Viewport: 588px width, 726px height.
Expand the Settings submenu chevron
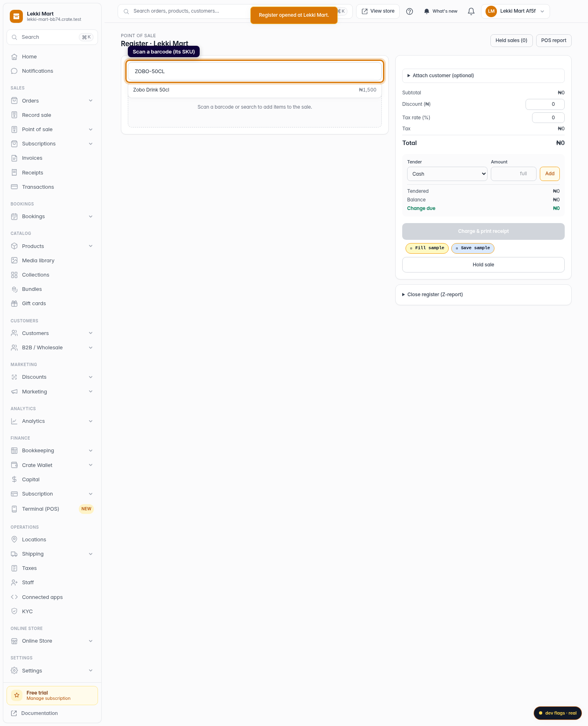coord(91,670)
